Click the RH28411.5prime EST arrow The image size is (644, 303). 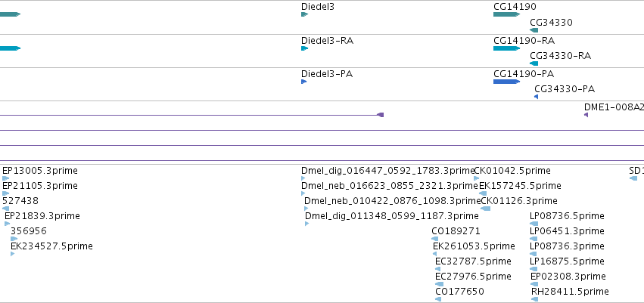(534, 299)
